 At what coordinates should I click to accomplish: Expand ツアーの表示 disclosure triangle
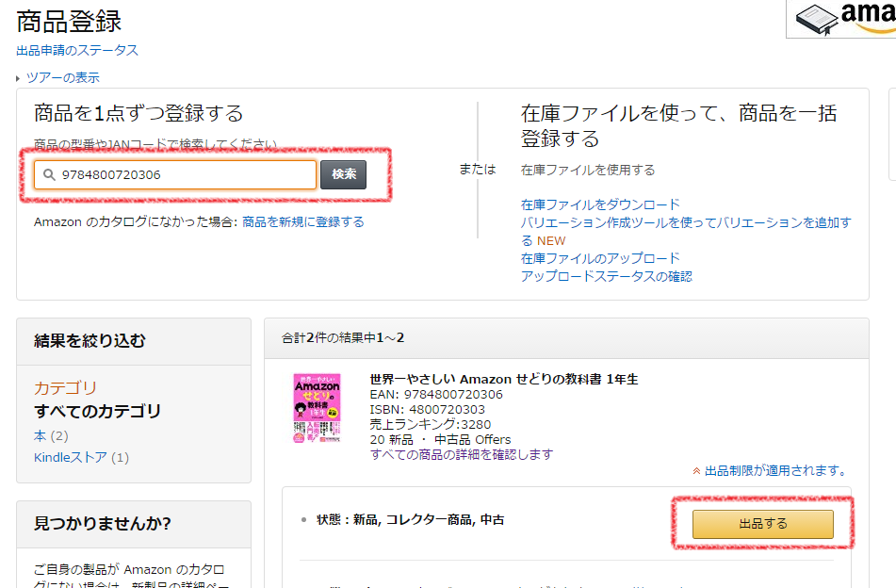pos(18,78)
